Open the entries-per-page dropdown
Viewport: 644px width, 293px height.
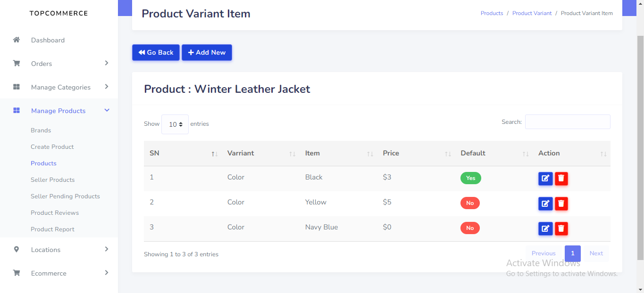point(175,124)
